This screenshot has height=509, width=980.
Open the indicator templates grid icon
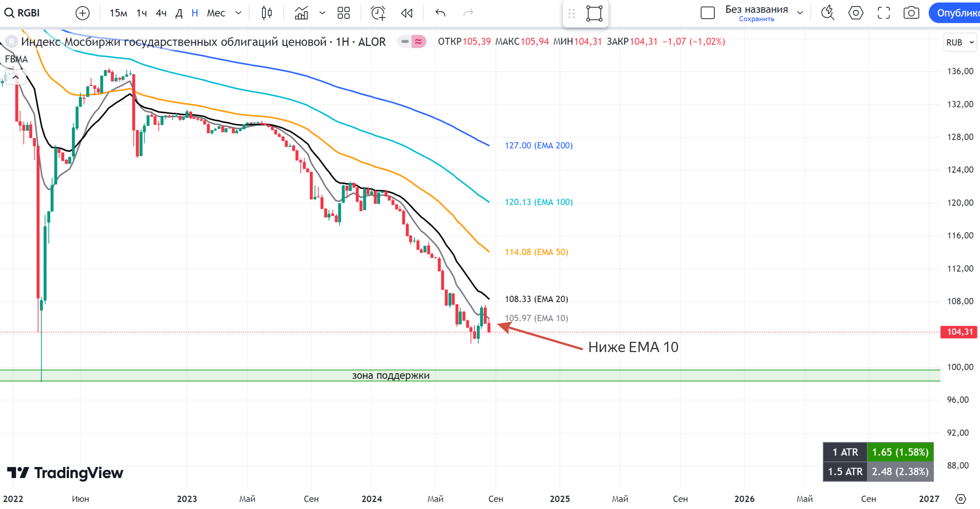pyautogui.click(x=343, y=13)
